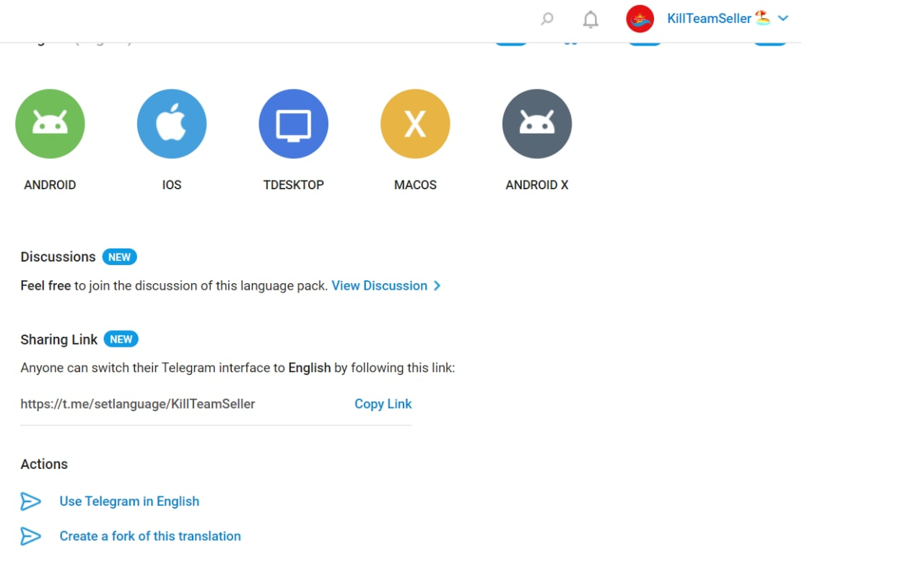Choose Create a fork of this translation
Screen dimensions: 924x583
point(150,536)
